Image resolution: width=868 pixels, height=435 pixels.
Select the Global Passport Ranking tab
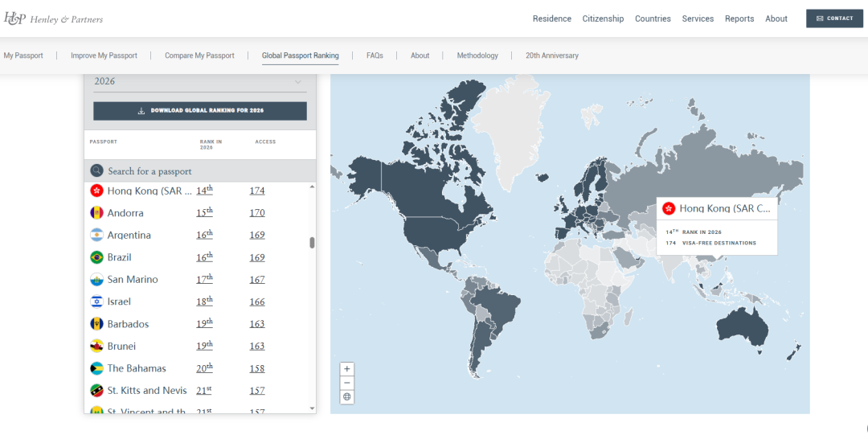[300, 55]
